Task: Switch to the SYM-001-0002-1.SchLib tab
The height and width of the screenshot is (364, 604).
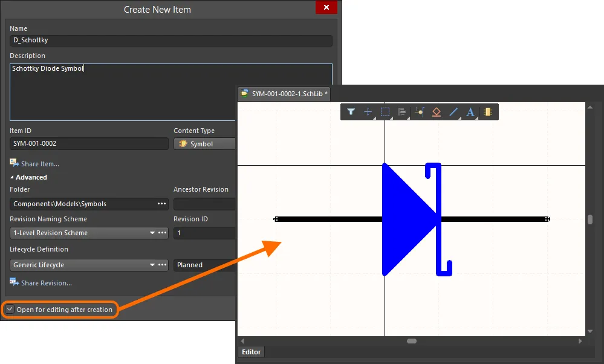Action: click(x=284, y=94)
